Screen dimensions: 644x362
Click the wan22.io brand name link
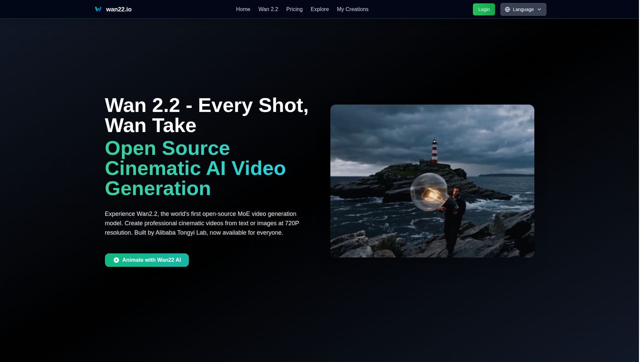(x=119, y=9)
